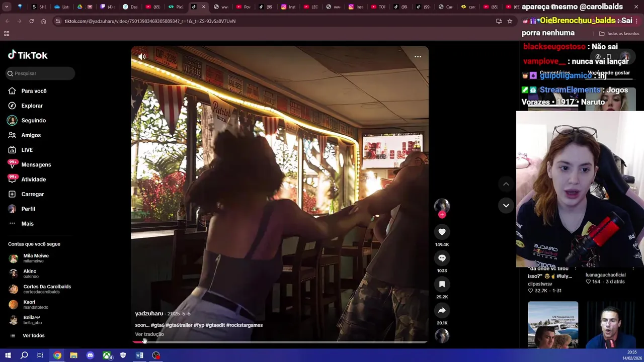Expand followed accounts with Ver todos
644x362 pixels.
pos(33,336)
